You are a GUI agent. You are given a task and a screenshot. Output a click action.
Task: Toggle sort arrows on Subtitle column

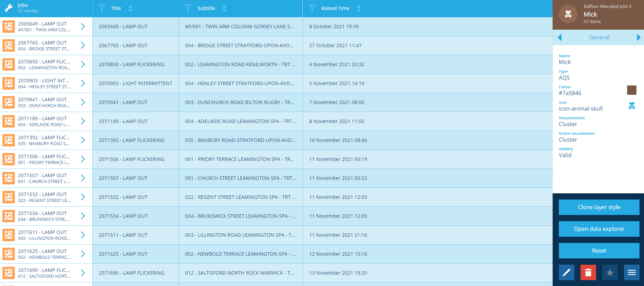(x=224, y=8)
